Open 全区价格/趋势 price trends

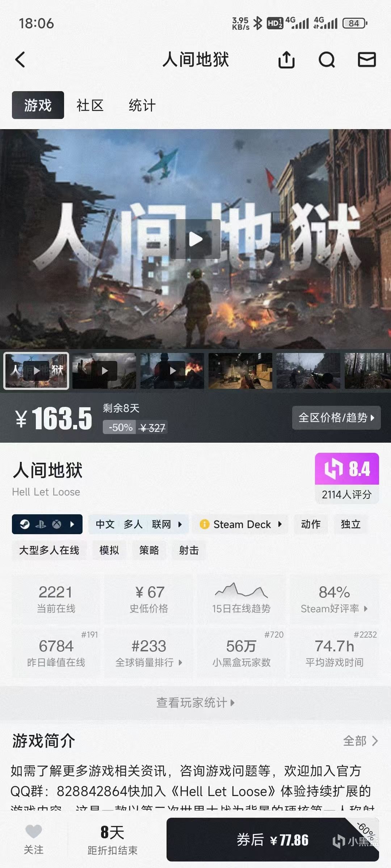tap(336, 418)
